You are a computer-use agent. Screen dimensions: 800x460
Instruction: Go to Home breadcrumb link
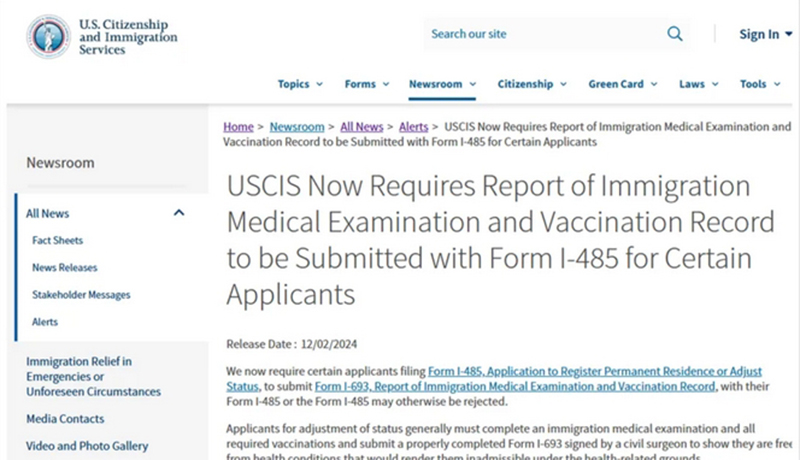coord(238,127)
